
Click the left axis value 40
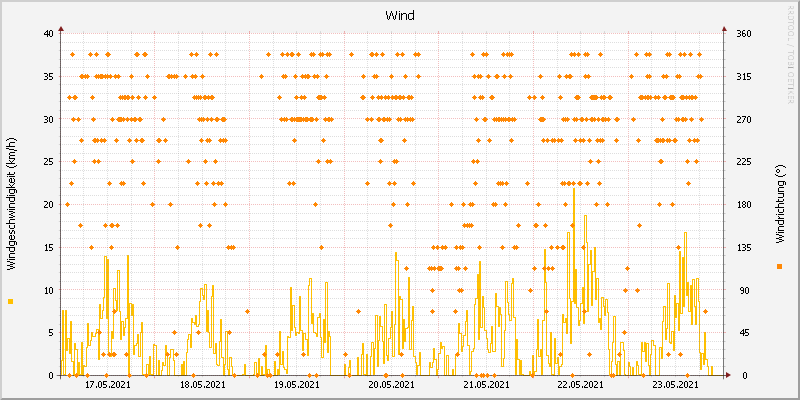pyautogui.click(x=48, y=34)
